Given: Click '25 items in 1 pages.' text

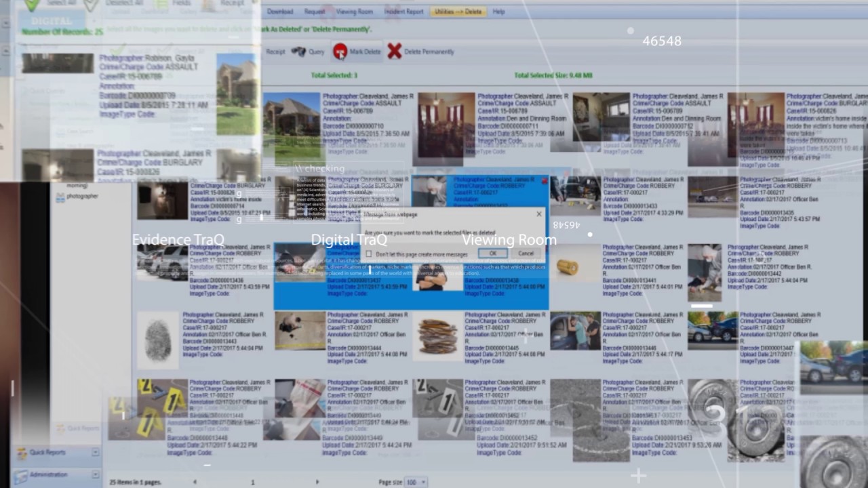Looking at the screenshot, I should tap(136, 482).
